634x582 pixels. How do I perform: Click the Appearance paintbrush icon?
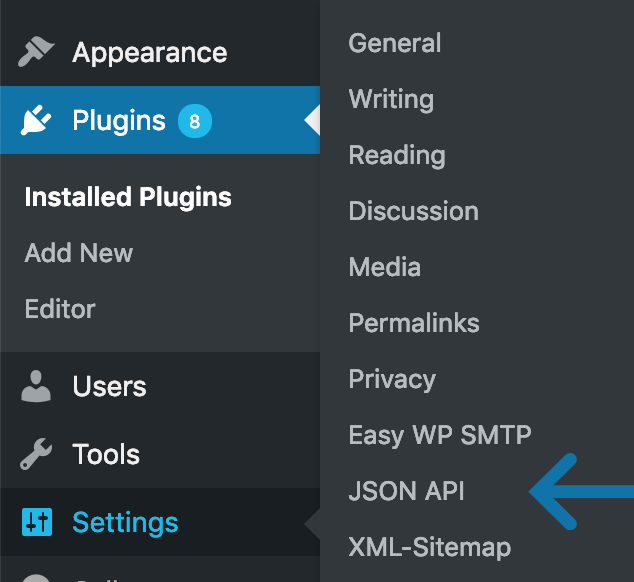point(36,52)
